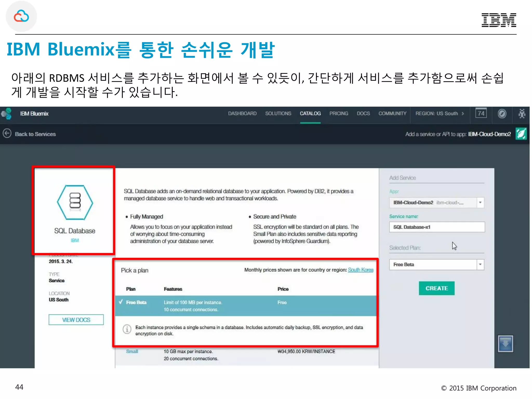Click the IBM provider link under SQL Database
Image resolution: width=532 pixels, height=399 pixels.
(x=75, y=241)
